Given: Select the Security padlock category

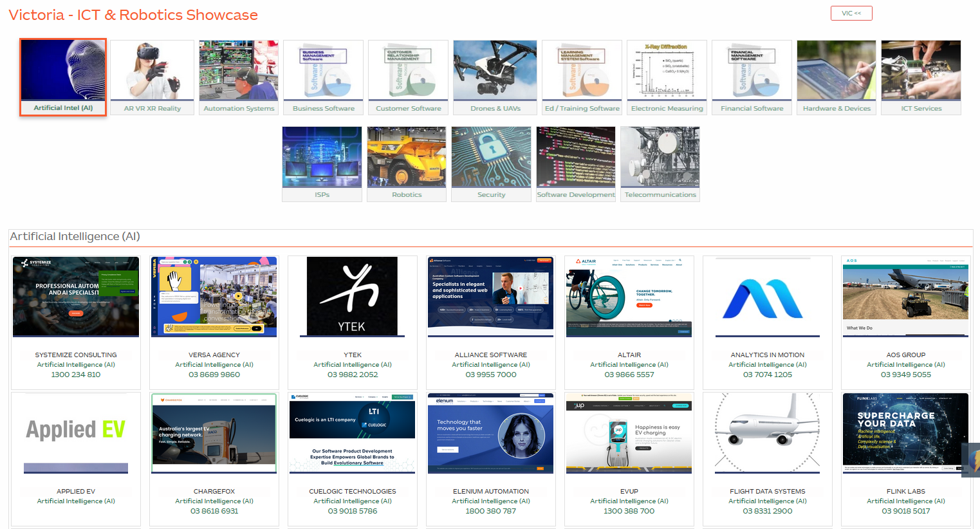Looking at the screenshot, I should [491, 163].
